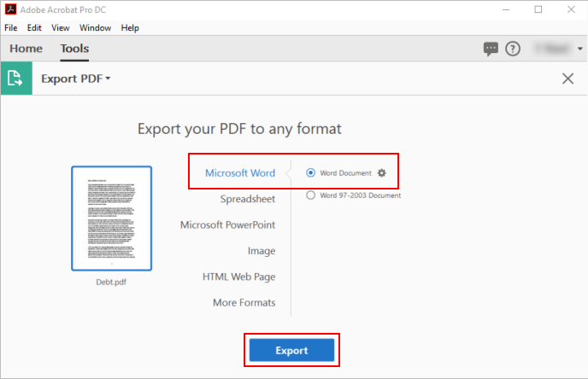Viewport: 588px width, 379px height.
Task: Open More Formats options
Action: tap(244, 302)
